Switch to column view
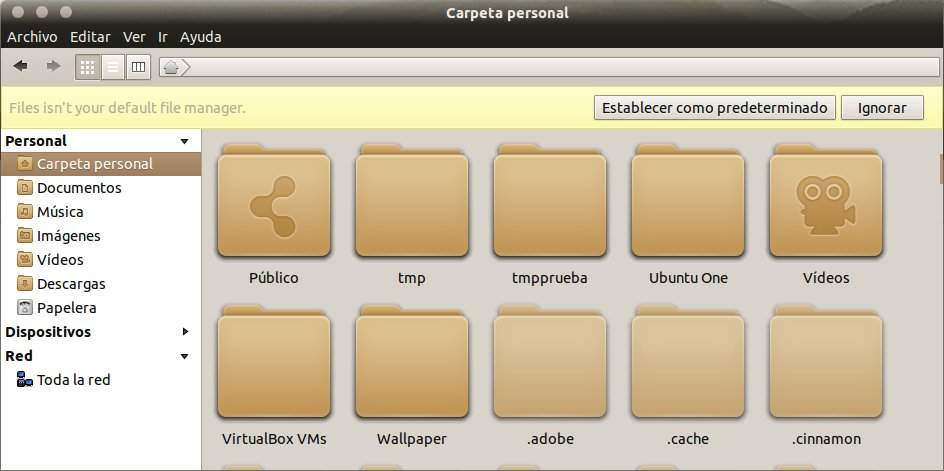Viewport: 944px width, 471px height. [x=138, y=67]
